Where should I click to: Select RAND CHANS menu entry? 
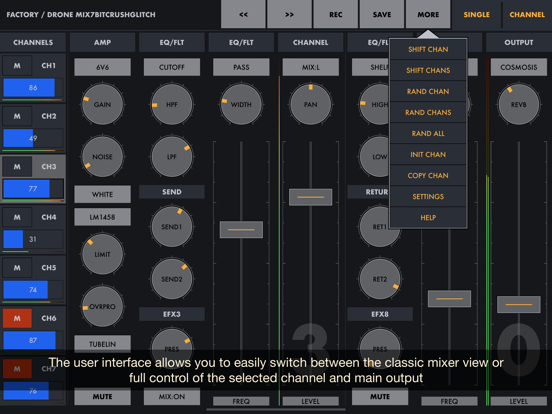click(428, 112)
